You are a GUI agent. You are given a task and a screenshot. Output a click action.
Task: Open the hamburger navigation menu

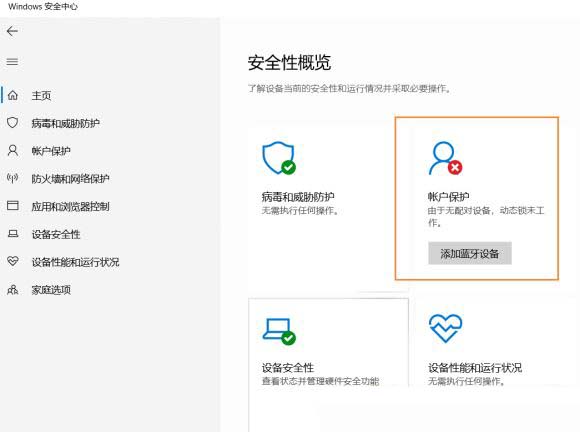[x=12, y=61]
